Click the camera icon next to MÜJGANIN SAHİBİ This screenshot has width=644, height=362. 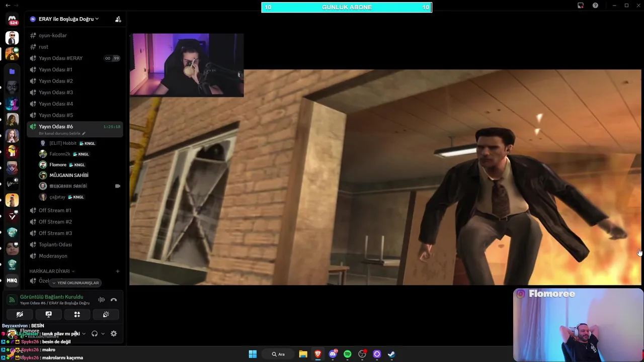coord(118,186)
